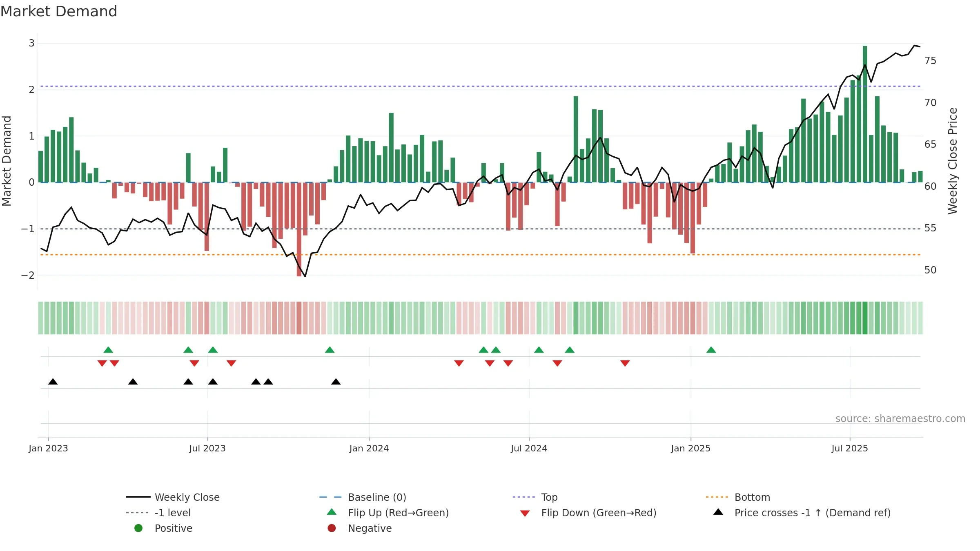Click the '70' tick on the right price axis
The width and height of the screenshot is (980, 551).
(x=931, y=103)
